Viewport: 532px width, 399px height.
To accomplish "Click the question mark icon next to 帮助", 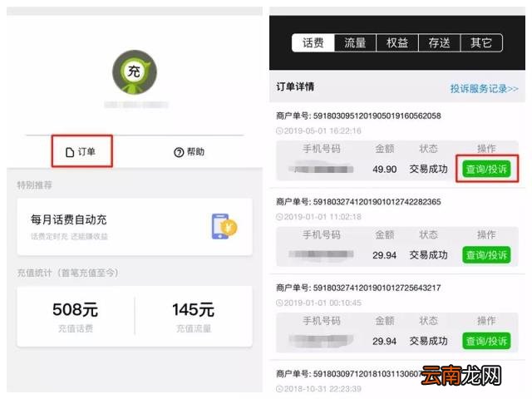I will (179, 153).
